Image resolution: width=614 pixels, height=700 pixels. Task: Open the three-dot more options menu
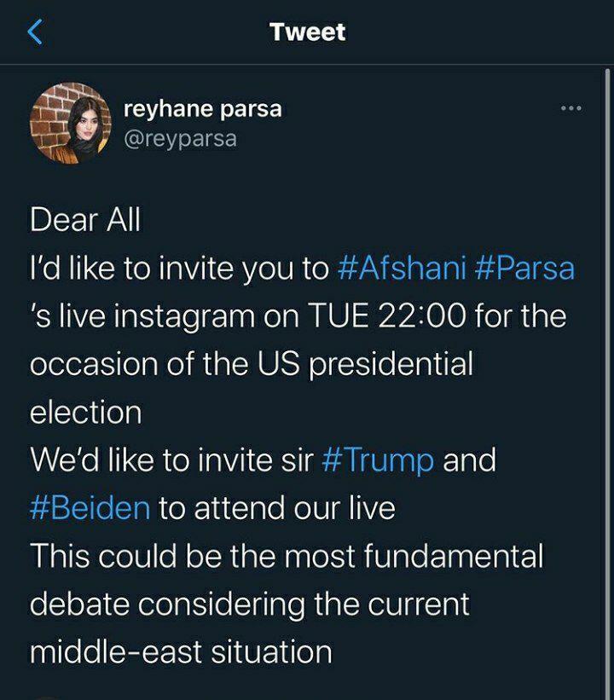pos(571,108)
